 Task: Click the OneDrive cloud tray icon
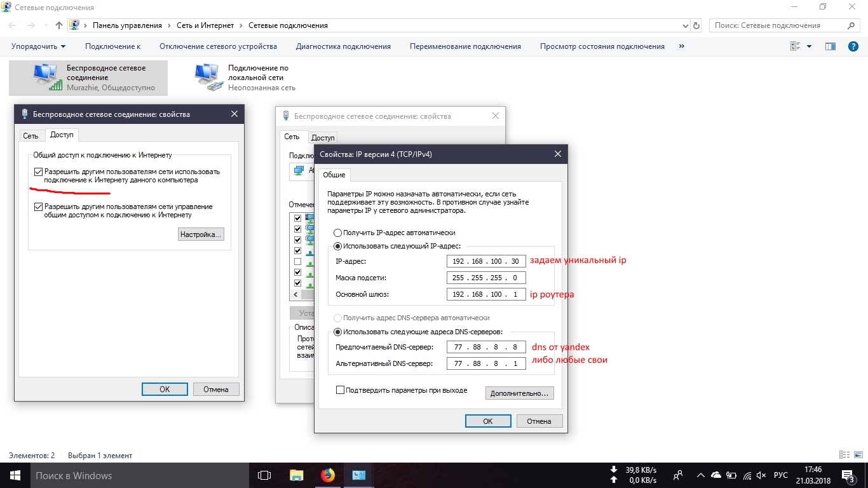(x=716, y=475)
